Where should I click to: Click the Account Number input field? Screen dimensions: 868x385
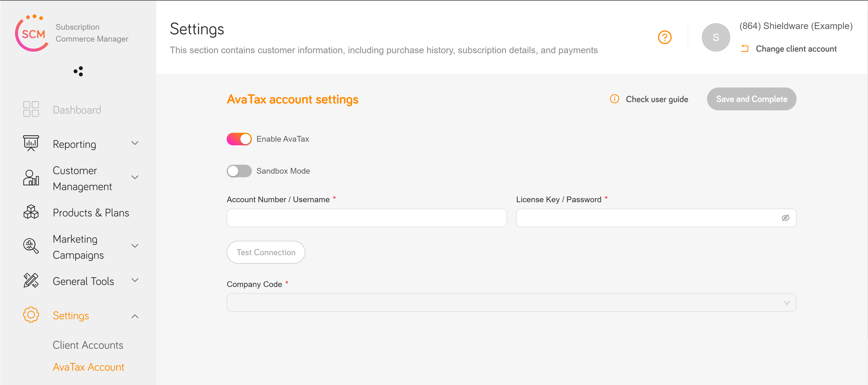tap(367, 218)
